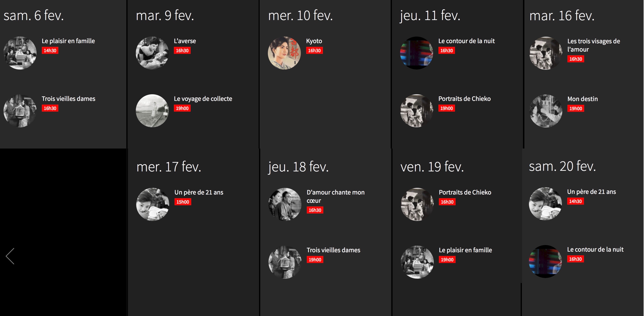
Task: Open Kyoto film thumbnail
Action: [284, 53]
